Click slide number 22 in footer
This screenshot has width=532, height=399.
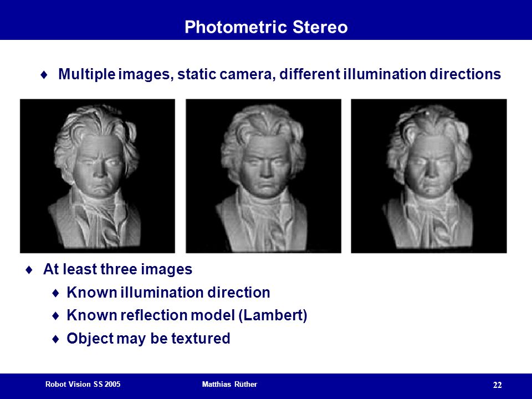[x=498, y=385]
